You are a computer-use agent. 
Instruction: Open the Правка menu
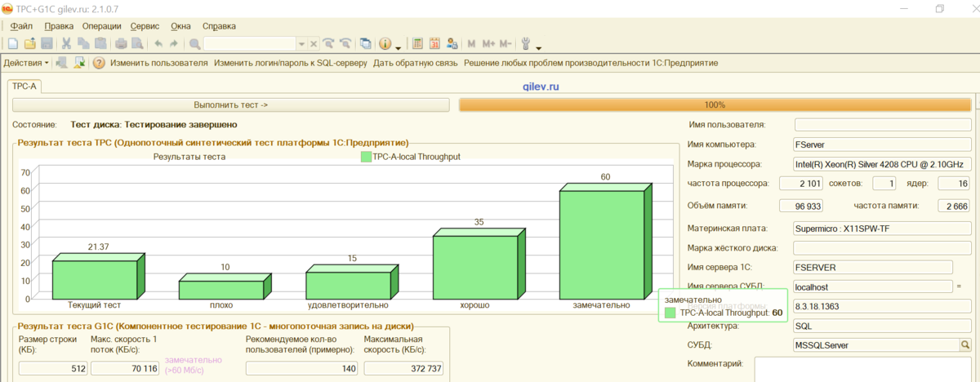point(60,26)
